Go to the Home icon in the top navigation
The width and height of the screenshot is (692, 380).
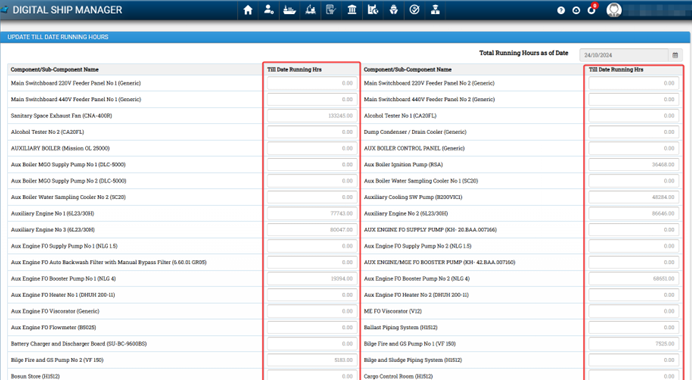pos(248,10)
